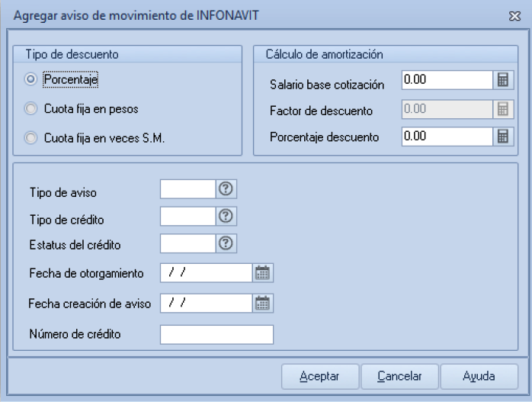Open calculator for Salario base cotización
The width and height of the screenshot is (532, 402).
coord(503,80)
